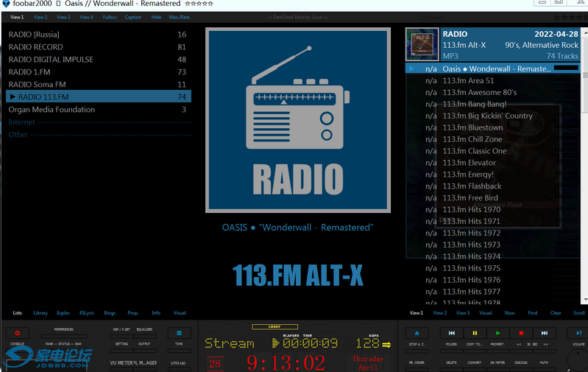Open Visual. tab under the playlist
This screenshot has height=372, width=588.
486,312
